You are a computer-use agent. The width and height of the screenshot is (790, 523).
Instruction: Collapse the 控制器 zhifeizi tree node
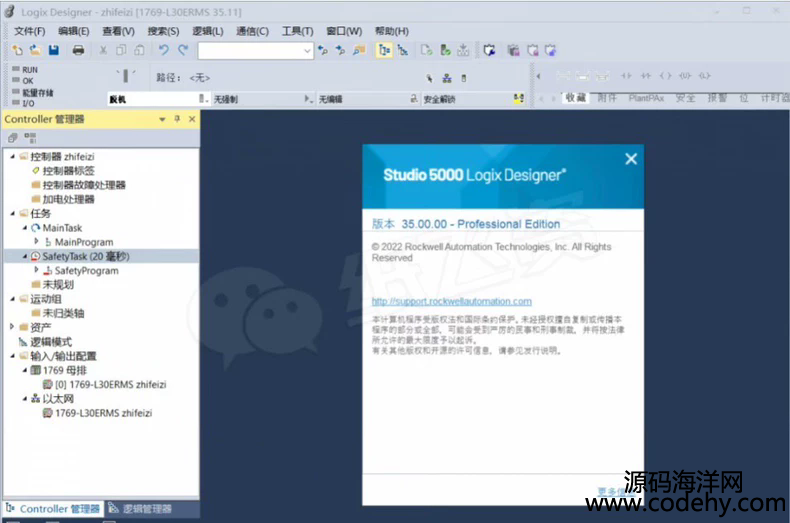(13, 156)
